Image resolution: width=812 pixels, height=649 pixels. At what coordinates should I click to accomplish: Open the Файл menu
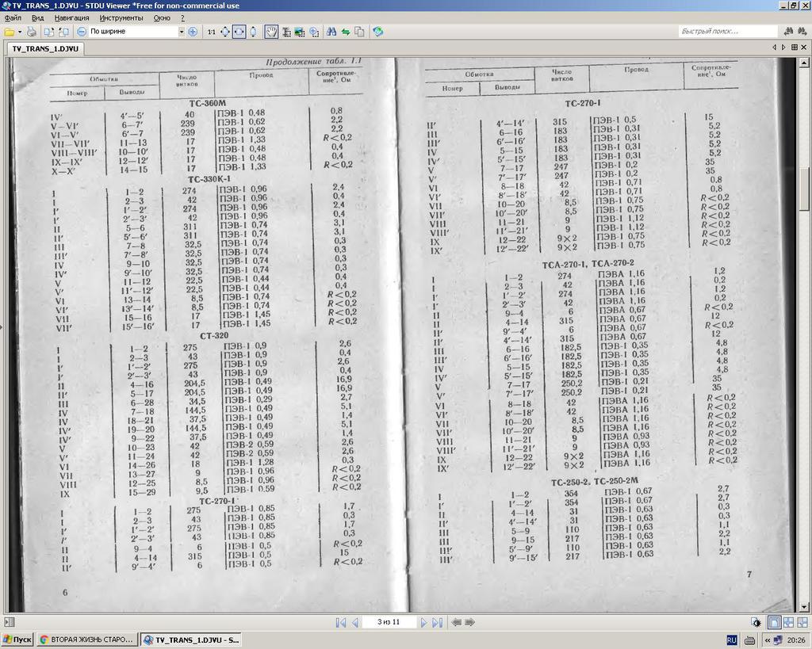tap(13, 17)
